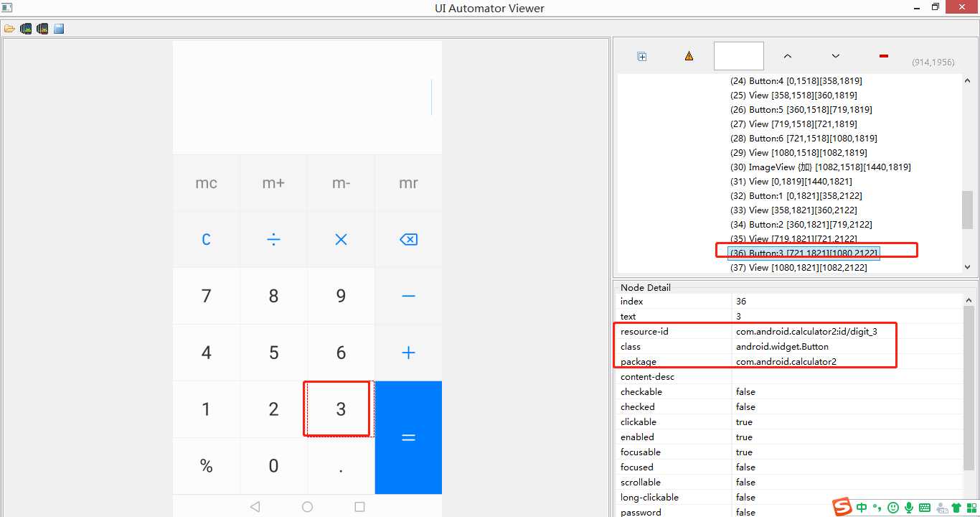This screenshot has height=517, width=980.
Task: Tap digit 7 on the calculator
Action: [207, 296]
